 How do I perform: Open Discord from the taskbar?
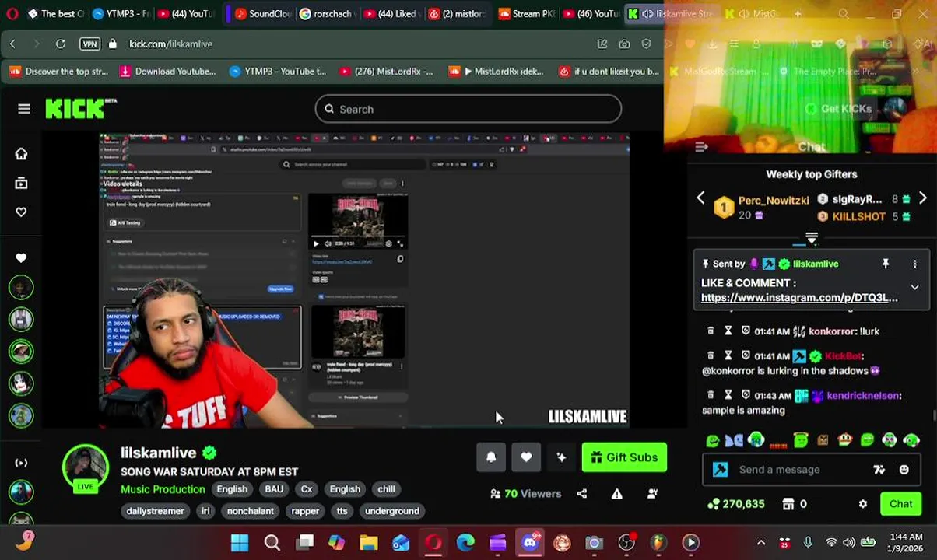point(530,542)
